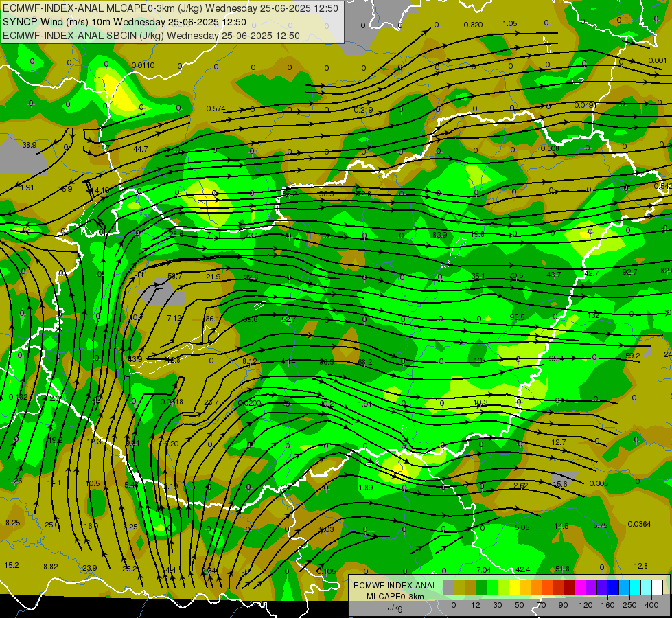
Task: Click the SYNOP Wind 10m title line
Action: (x=124, y=22)
